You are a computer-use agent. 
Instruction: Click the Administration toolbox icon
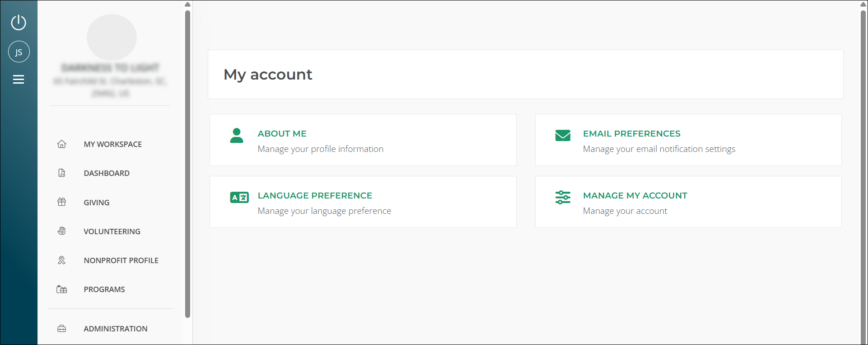(x=62, y=329)
